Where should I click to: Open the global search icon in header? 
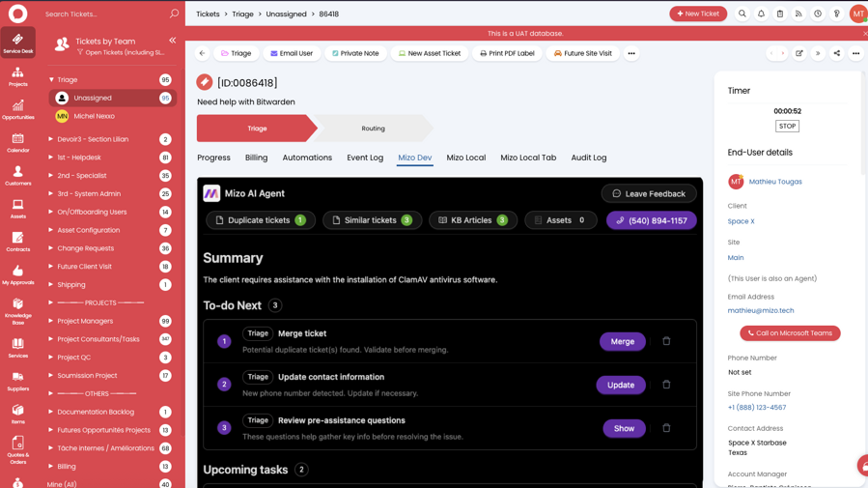pyautogui.click(x=742, y=14)
